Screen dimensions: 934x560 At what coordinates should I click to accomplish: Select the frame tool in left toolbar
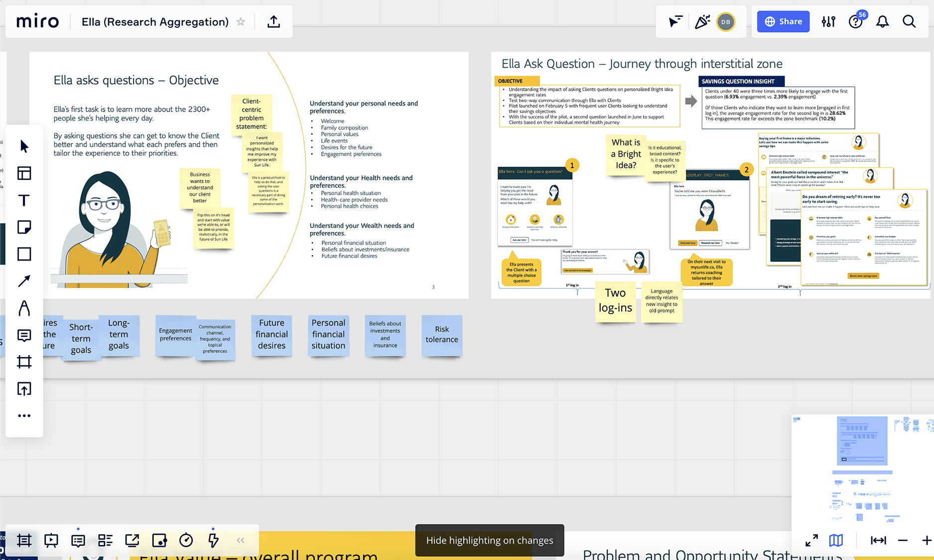click(x=24, y=362)
